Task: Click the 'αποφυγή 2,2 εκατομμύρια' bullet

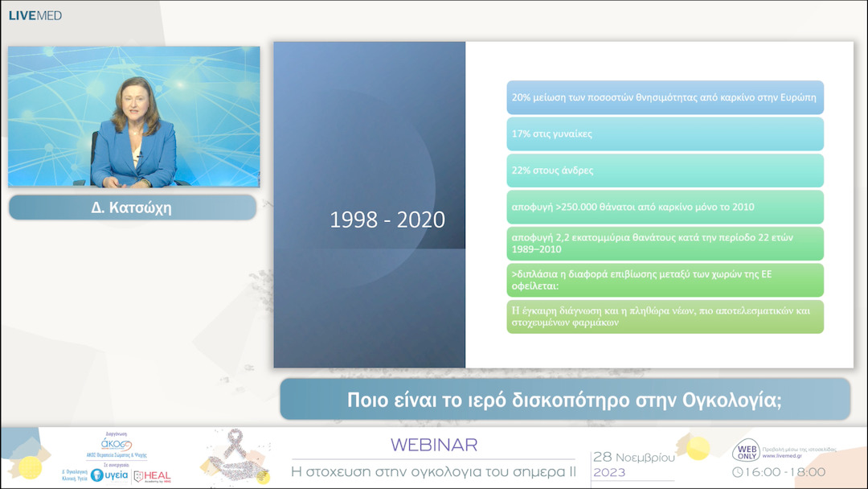Action: [x=665, y=244]
